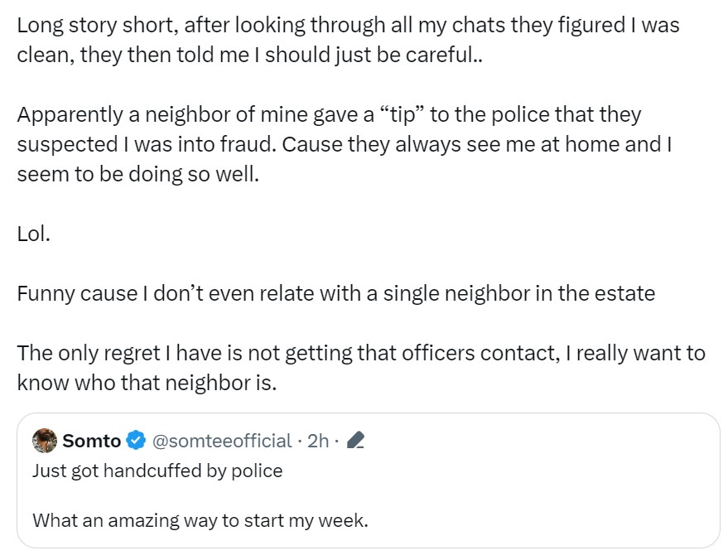The image size is (728, 560).
Task: Click the "suspected I was into fraud" line
Action: coord(344,145)
